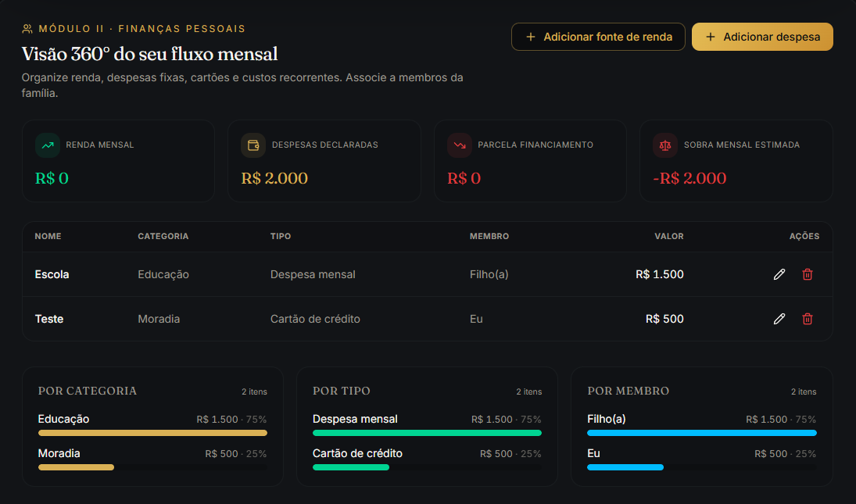Click the Eu member cell in table
856x504 pixels.
pos(476,319)
